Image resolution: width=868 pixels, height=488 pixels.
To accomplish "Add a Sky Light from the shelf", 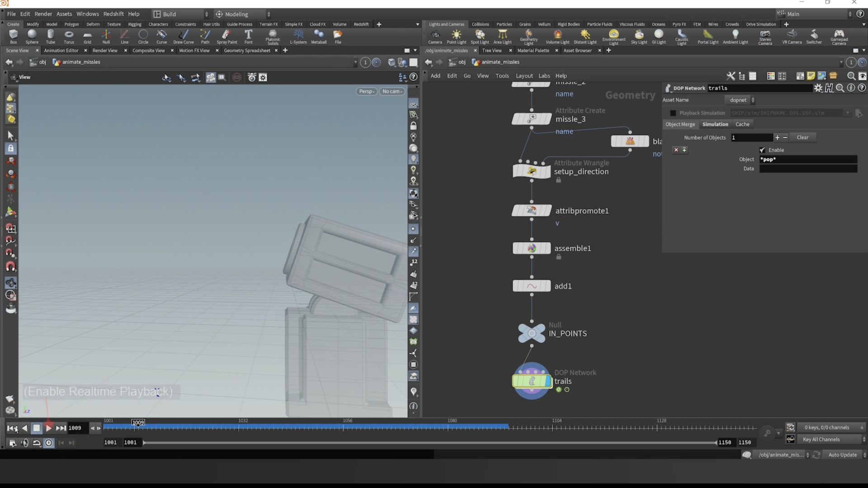I will coord(639,37).
